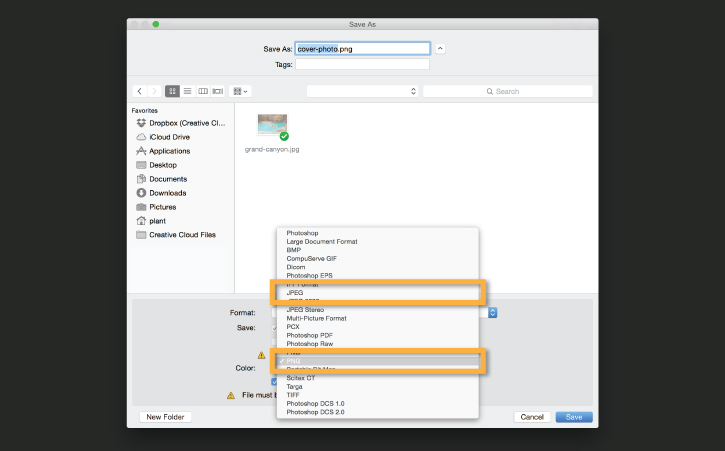This screenshot has height=451, width=725.
Task: Open Dropbox (Creative Cloud) in sidebar
Action: [x=181, y=123]
